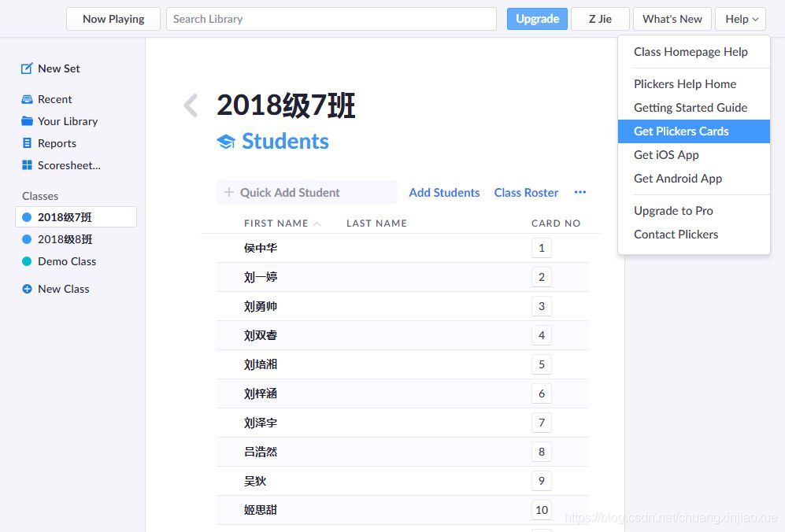Click the New Class plus icon

tap(27, 289)
